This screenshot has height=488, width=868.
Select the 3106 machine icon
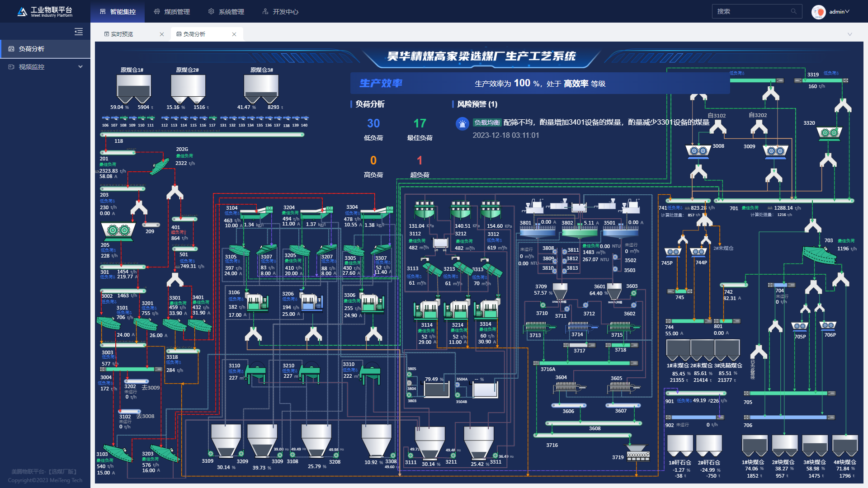click(x=257, y=302)
